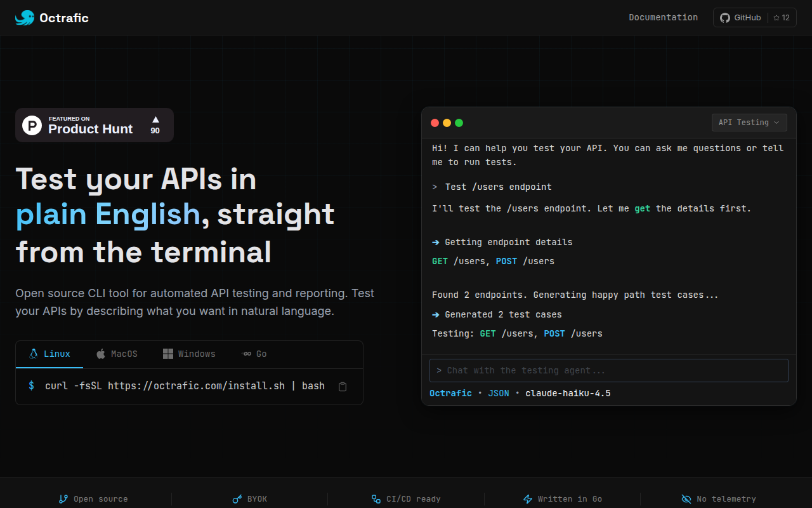
Task: Click the curl install command text
Action: point(185,386)
